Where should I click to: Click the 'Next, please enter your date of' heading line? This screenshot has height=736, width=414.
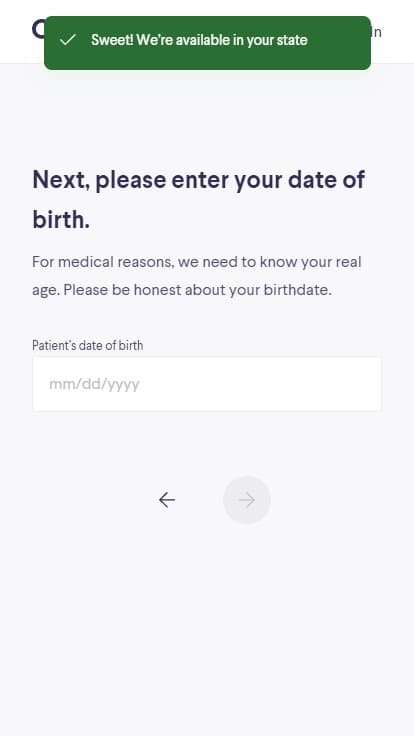199,180
